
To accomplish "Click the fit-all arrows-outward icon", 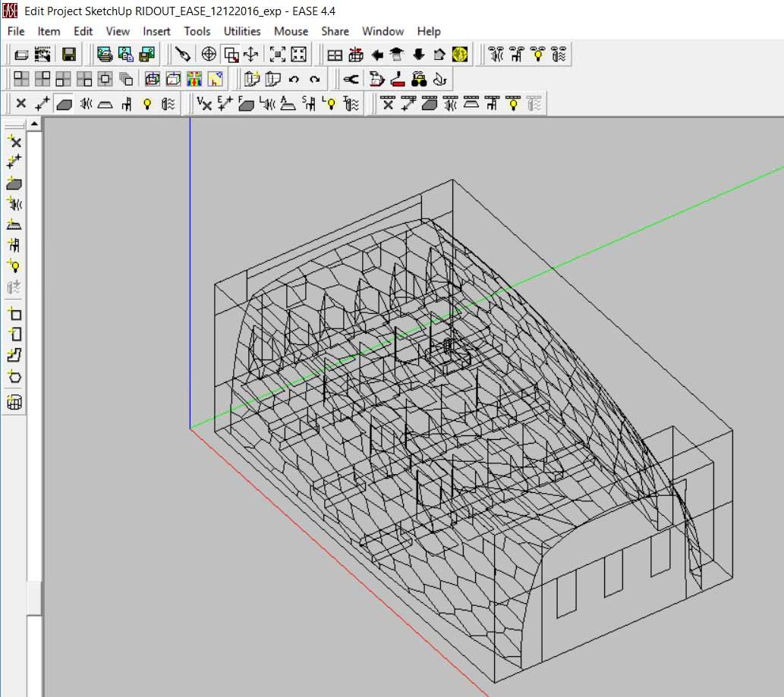I will point(298,54).
